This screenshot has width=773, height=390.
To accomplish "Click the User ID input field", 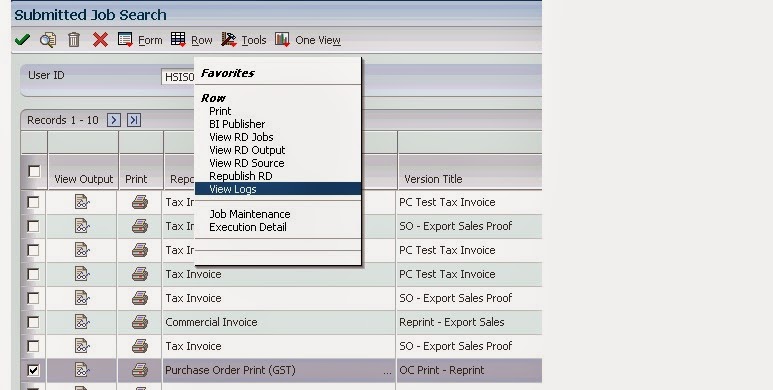I will point(178,77).
